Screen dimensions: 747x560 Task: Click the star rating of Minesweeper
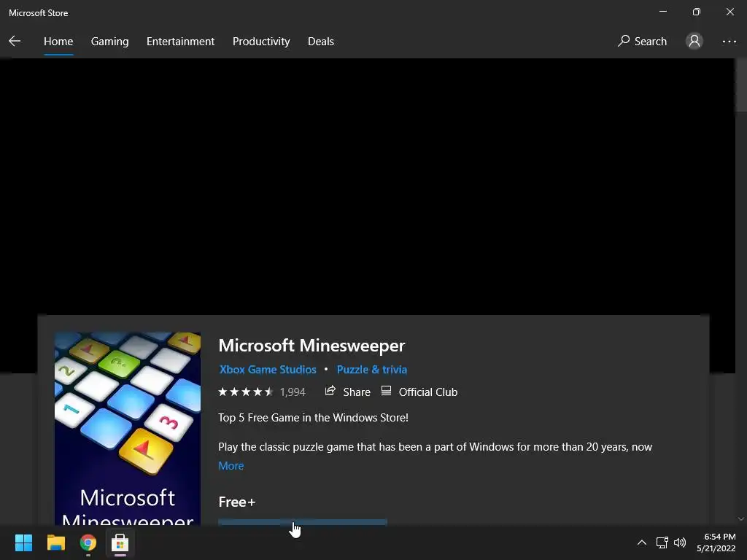[x=245, y=392]
